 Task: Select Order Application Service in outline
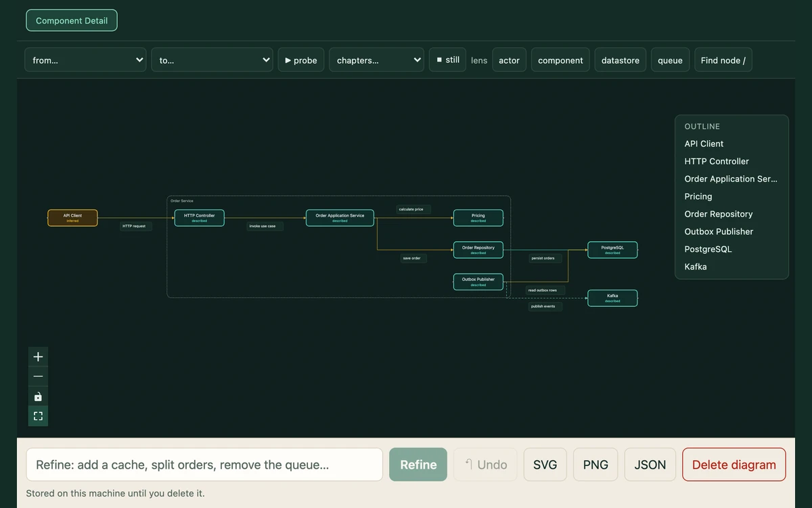[x=731, y=179]
